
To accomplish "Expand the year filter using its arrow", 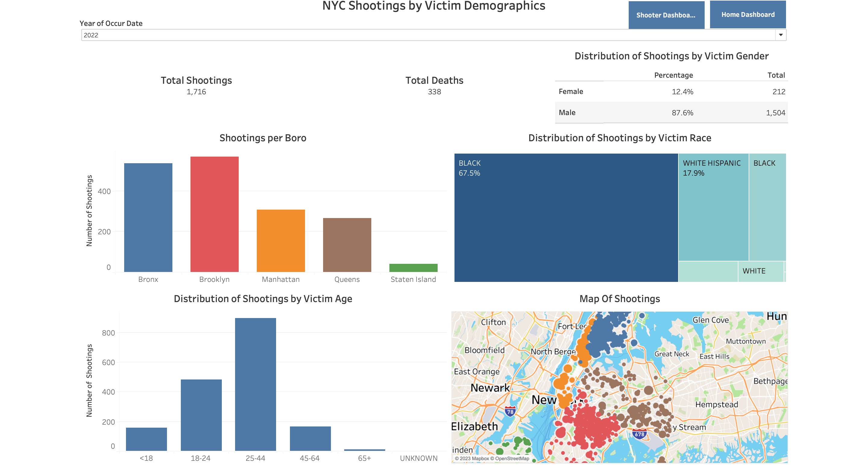I will coord(781,35).
